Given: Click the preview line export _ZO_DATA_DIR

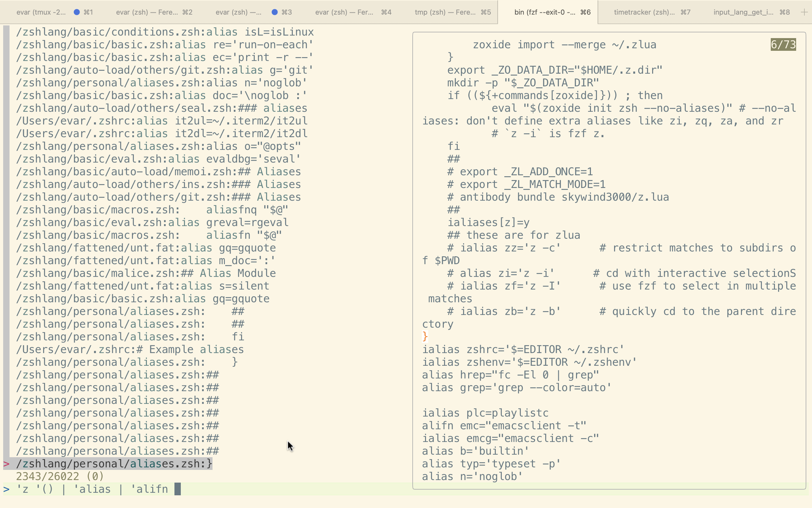Looking at the screenshot, I should [555, 70].
